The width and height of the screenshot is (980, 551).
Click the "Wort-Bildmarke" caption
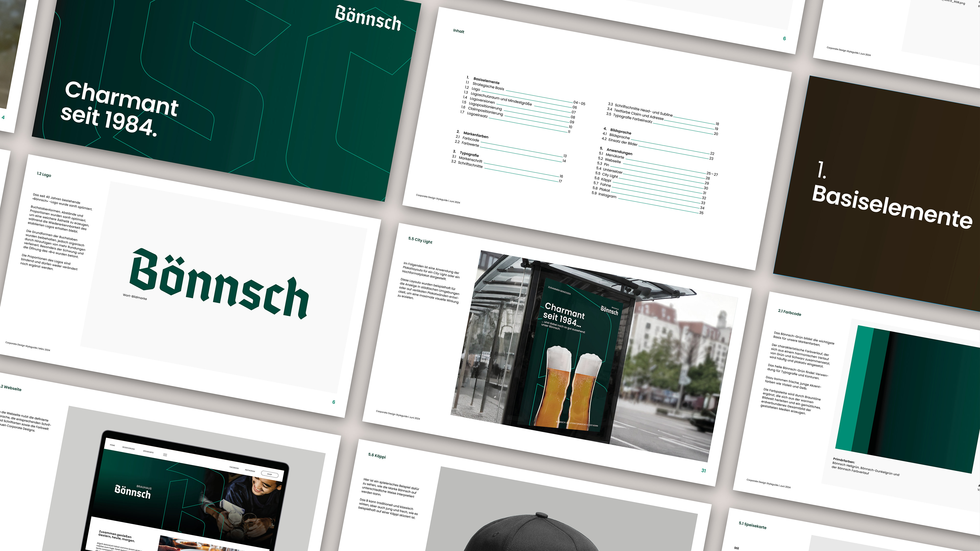point(135,297)
